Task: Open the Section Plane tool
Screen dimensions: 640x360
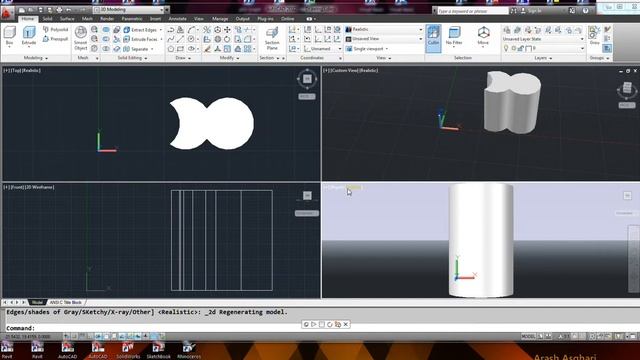Action: pyautogui.click(x=272, y=38)
